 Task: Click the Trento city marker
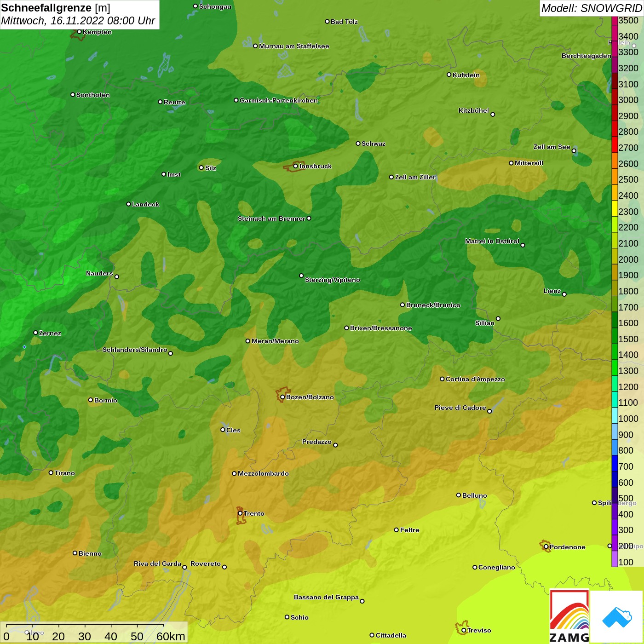tap(240, 513)
